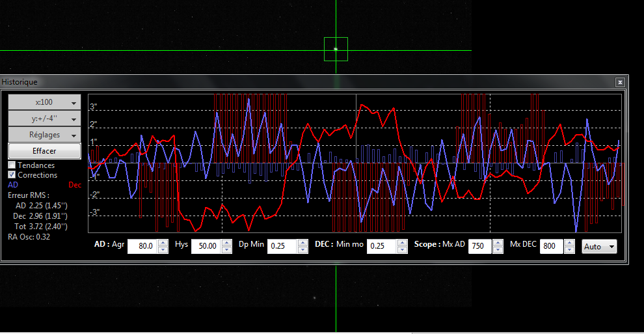The width and height of the screenshot is (644, 334).
Task: Click the blue AD legend label
Action: click(13, 185)
